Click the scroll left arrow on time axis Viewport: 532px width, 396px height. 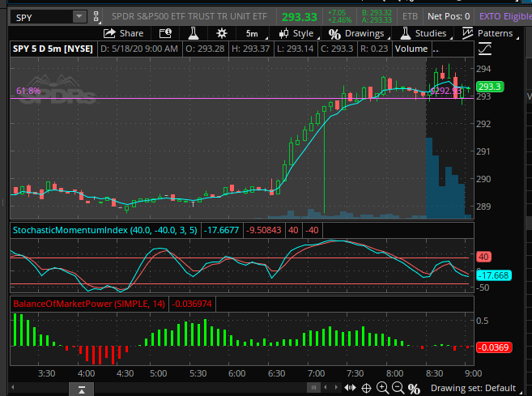(x=13, y=387)
